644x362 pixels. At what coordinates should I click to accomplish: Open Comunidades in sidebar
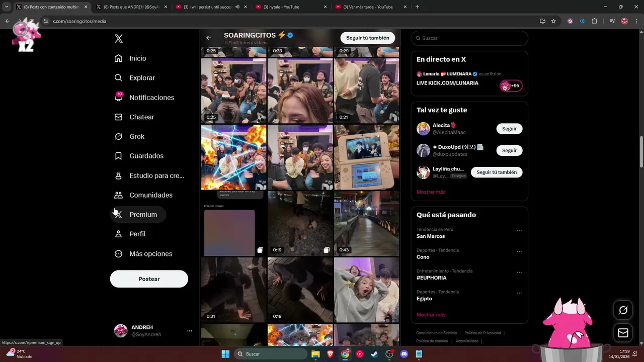pyautogui.click(x=143, y=195)
